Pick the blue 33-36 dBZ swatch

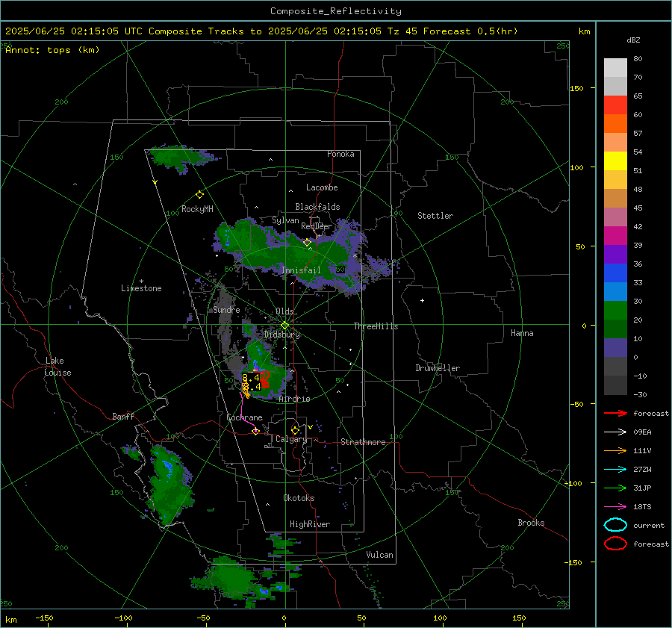(x=615, y=273)
